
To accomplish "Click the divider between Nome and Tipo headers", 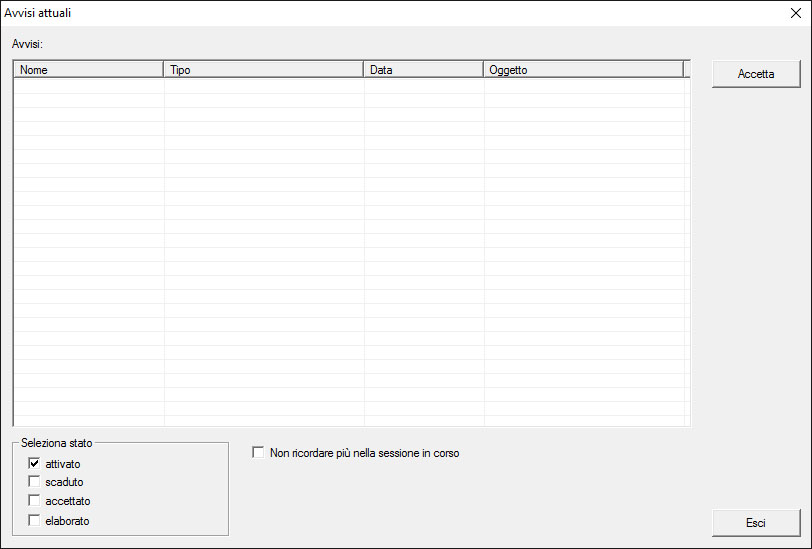I will click(x=163, y=70).
